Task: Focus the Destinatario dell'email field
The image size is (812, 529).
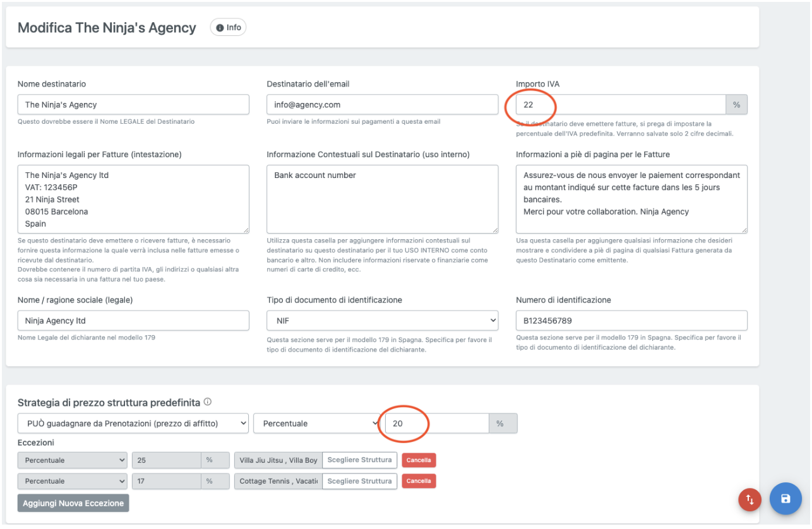Action: pyautogui.click(x=382, y=105)
